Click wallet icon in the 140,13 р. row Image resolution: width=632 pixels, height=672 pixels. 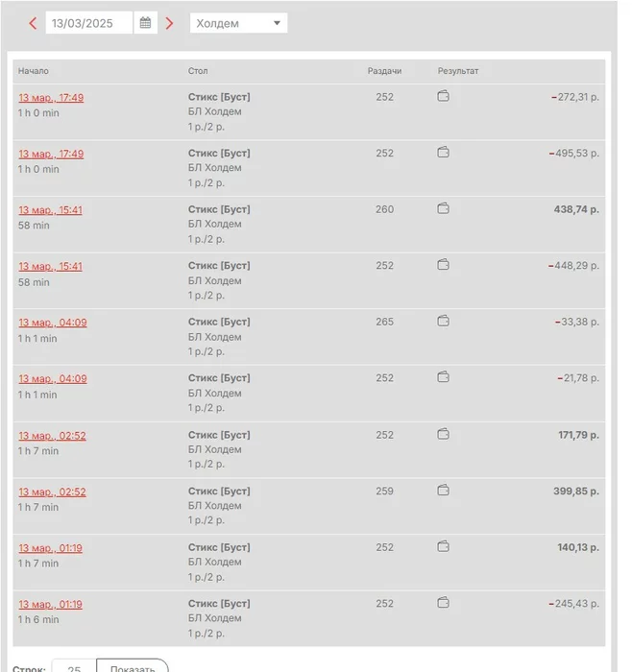coord(444,546)
